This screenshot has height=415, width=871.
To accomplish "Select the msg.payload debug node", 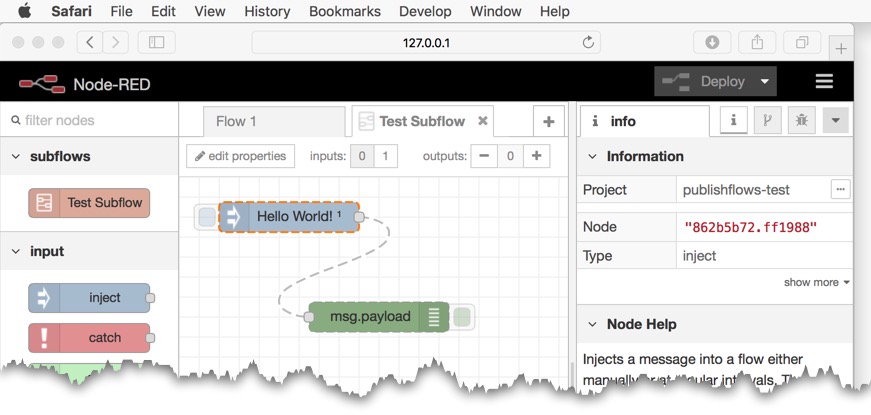I will pyautogui.click(x=379, y=317).
